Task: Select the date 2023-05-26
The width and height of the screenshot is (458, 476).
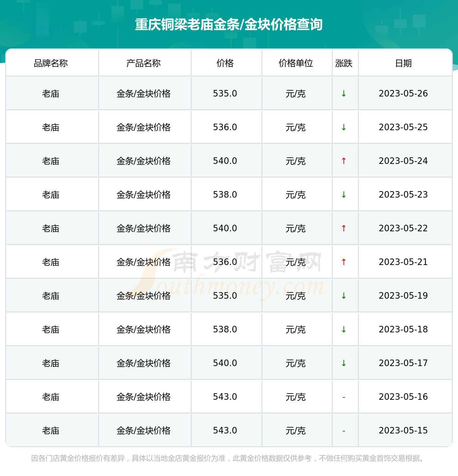Action: tap(403, 94)
